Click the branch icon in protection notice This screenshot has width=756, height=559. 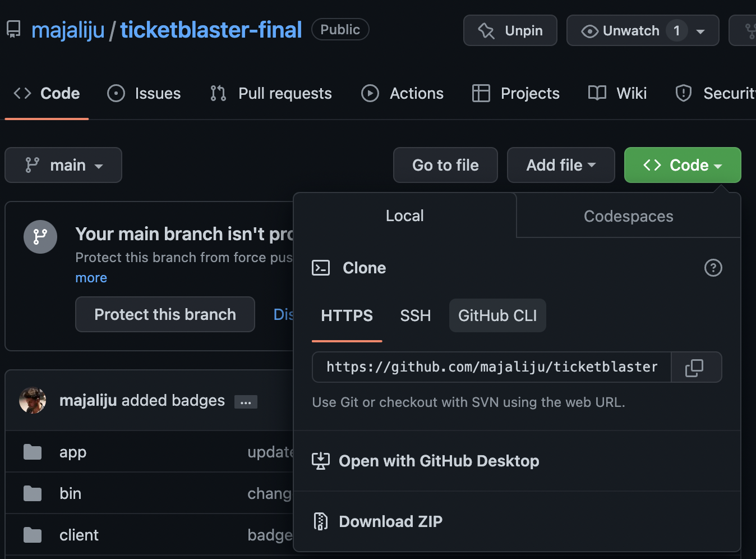click(x=40, y=236)
